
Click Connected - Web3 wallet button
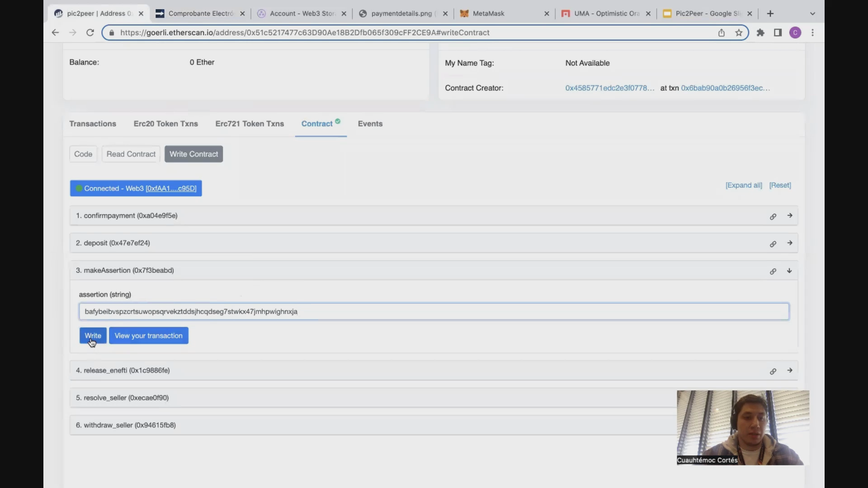(136, 188)
